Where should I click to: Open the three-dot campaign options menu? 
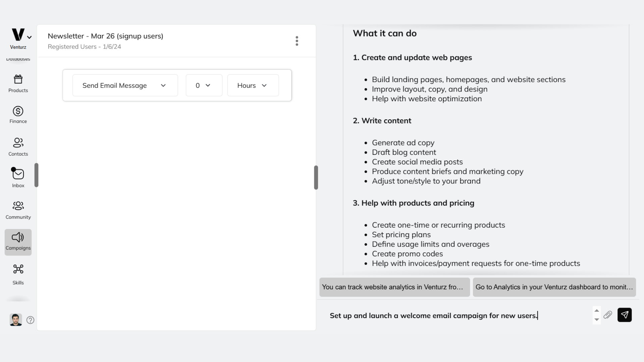click(297, 41)
